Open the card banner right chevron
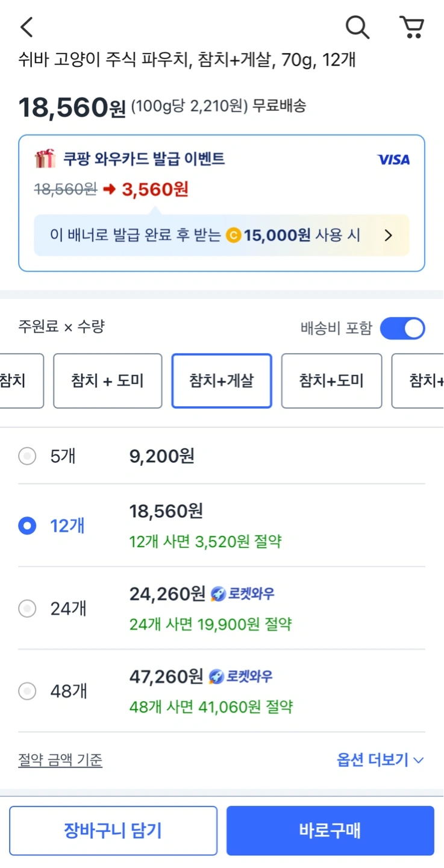Image resolution: width=444 pixels, height=868 pixels. click(x=389, y=236)
